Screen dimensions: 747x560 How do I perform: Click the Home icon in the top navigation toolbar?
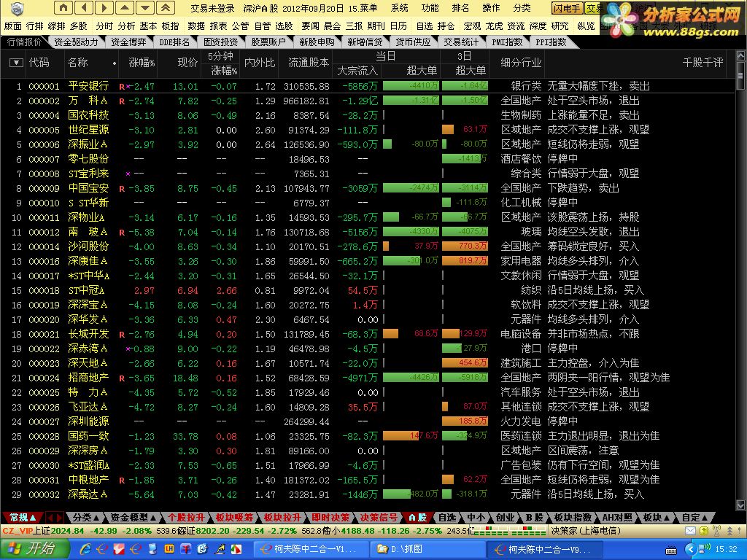(63, 7)
